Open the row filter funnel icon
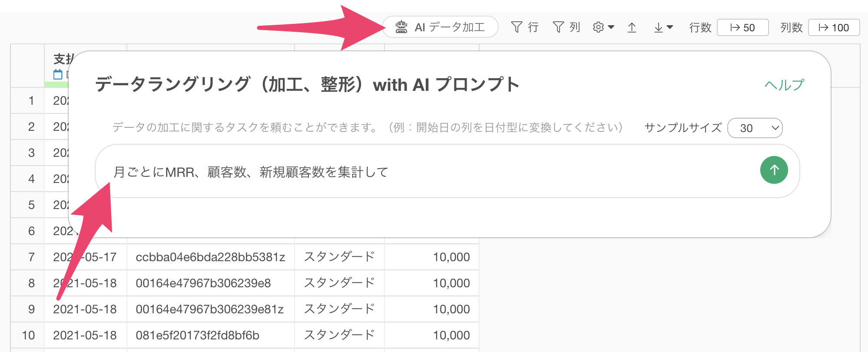The width and height of the screenshot is (868, 352). coord(517,27)
